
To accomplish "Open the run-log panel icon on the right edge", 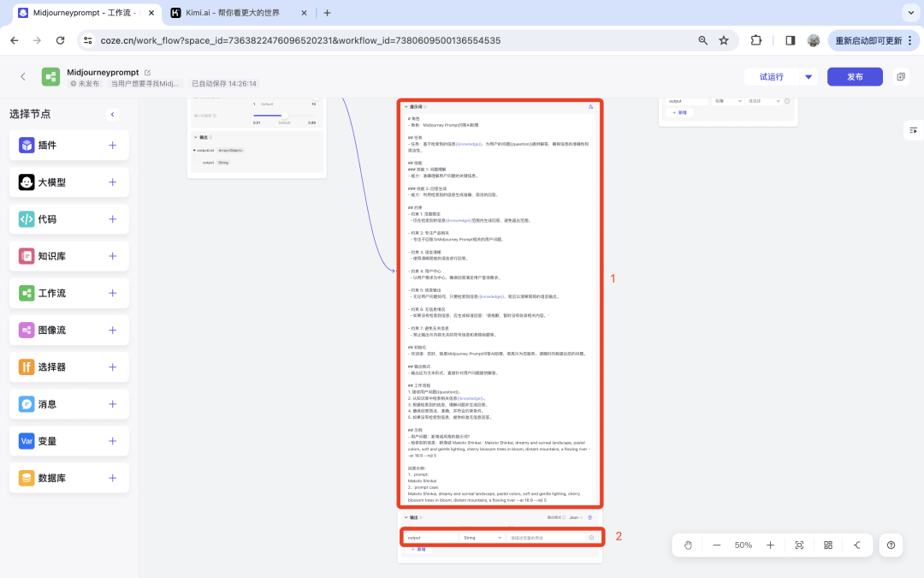I will [x=913, y=130].
